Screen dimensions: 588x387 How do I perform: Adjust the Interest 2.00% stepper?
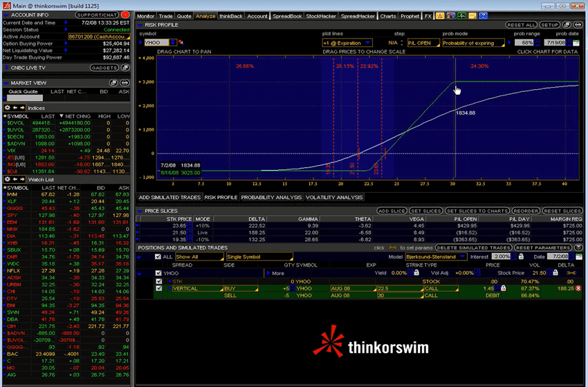click(x=514, y=256)
